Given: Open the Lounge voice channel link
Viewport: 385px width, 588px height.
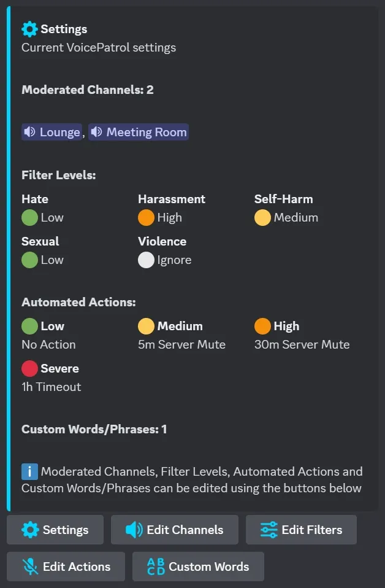Looking at the screenshot, I should 59,132.
